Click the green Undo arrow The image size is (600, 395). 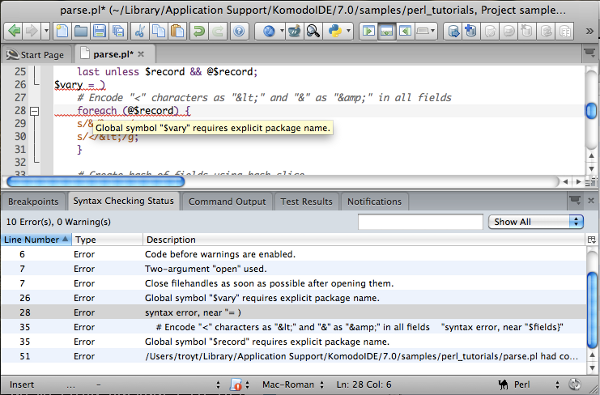(199, 31)
